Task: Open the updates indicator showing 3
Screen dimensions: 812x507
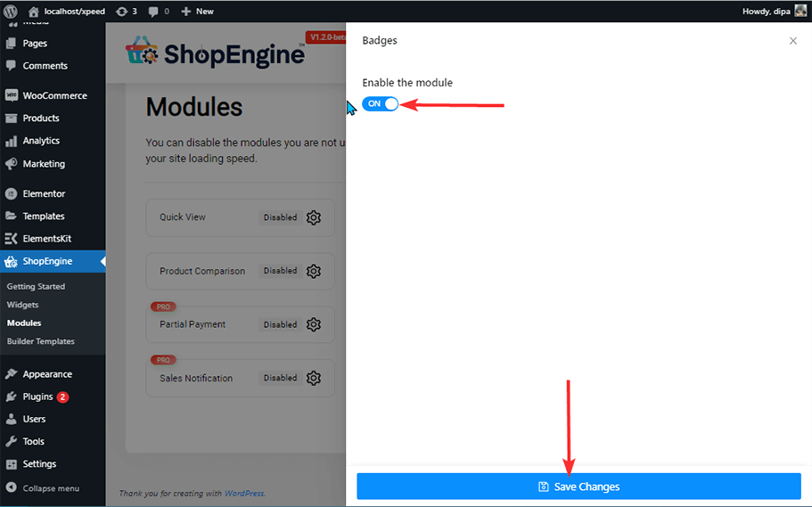Action: 127,11
